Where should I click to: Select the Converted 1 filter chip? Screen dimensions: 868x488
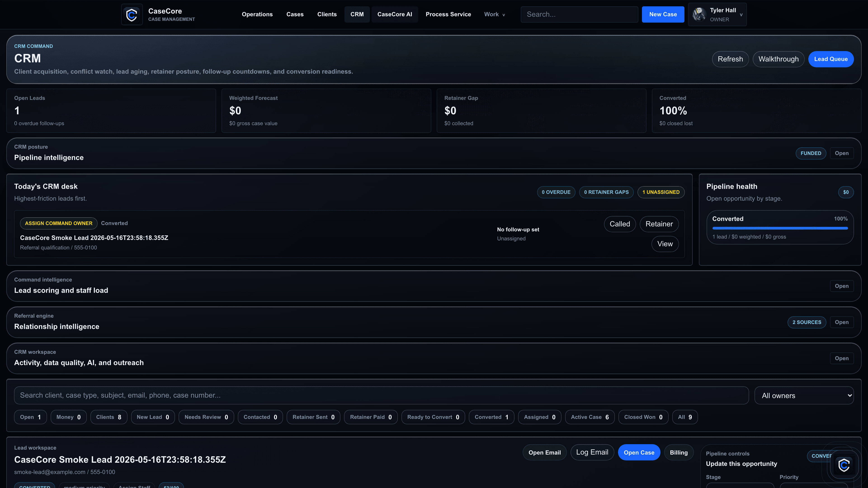(x=491, y=417)
